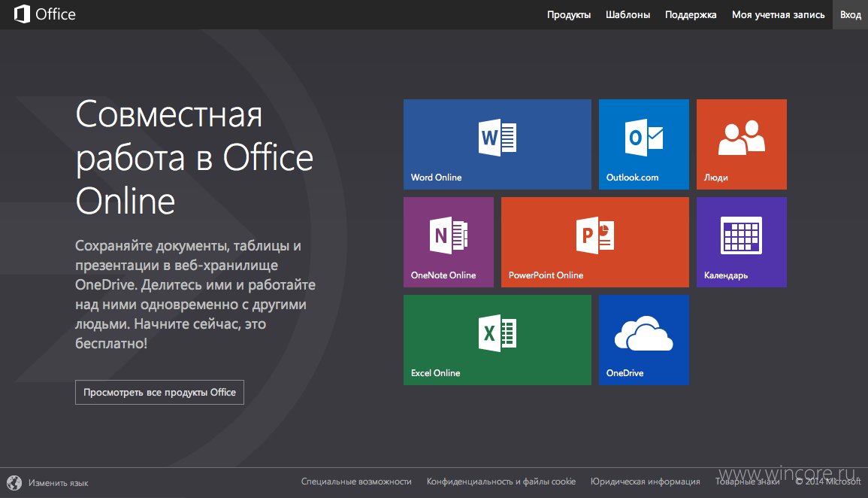The height and width of the screenshot is (498, 868).
Task: Click the Word Online tile label
Action: pos(436,178)
